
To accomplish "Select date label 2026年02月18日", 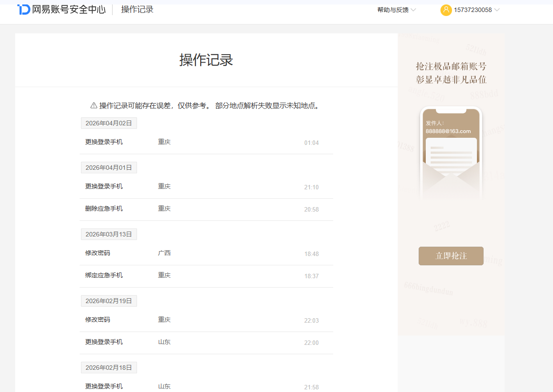I will [109, 368].
